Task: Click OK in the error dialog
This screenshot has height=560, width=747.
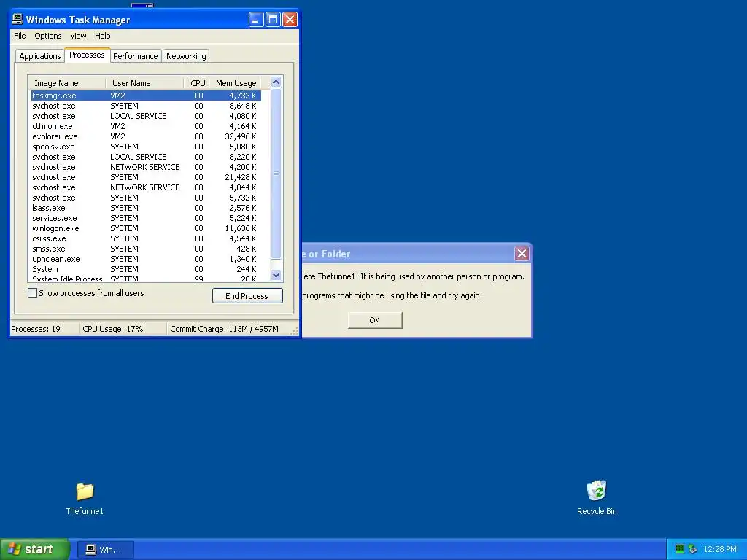Action: click(x=375, y=320)
